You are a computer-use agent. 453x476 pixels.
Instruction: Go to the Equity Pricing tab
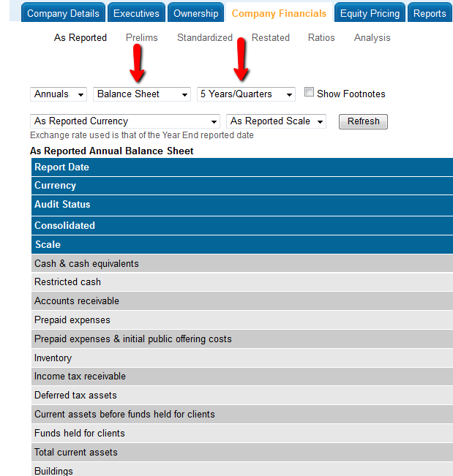370,12
